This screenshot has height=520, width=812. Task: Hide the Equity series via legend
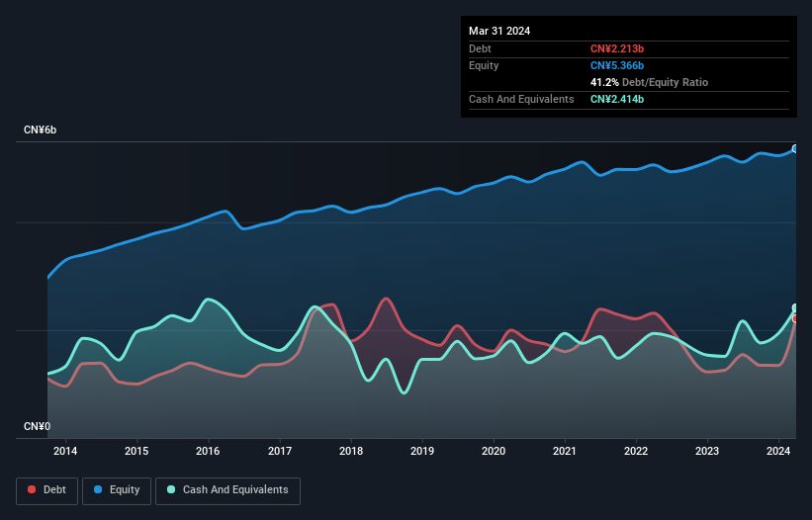[x=117, y=490]
